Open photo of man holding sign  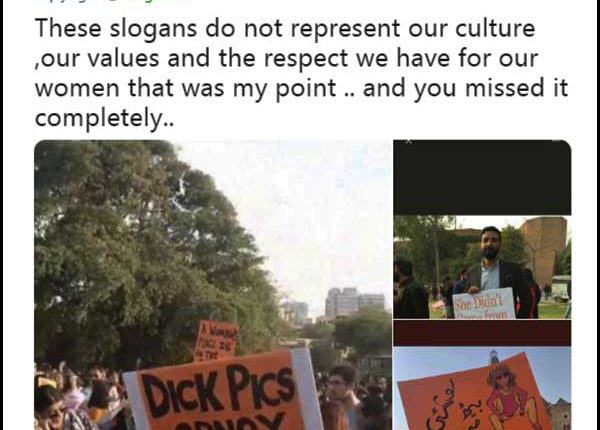tap(482, 267)
